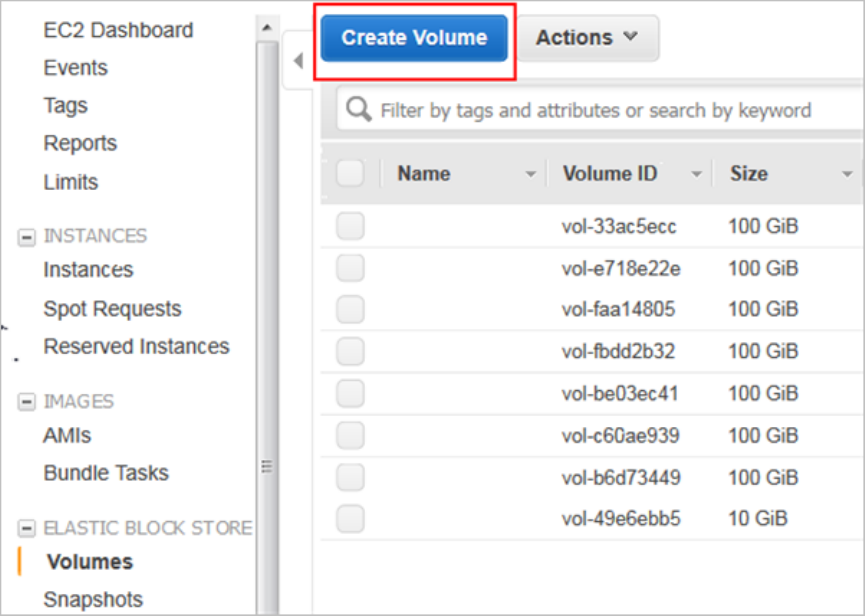Click the Create Volume button
865x616 pixels.
pyautogui.click(x=414, y=38)
